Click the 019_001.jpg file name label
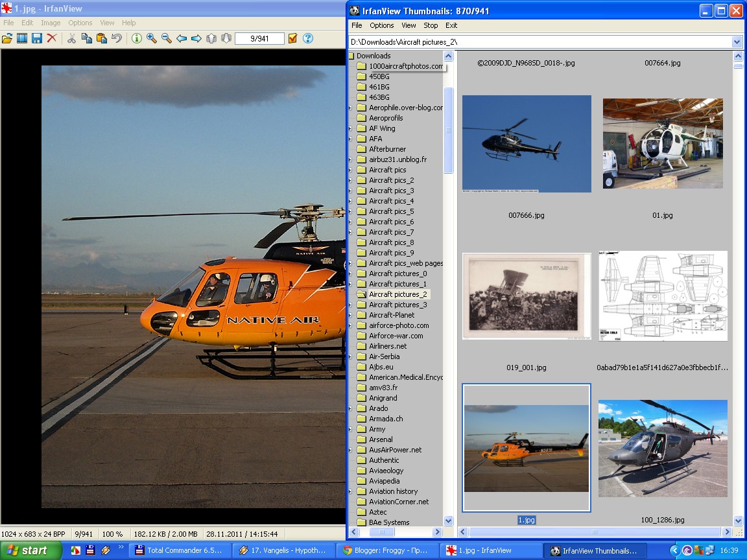 tap(527, 367)
